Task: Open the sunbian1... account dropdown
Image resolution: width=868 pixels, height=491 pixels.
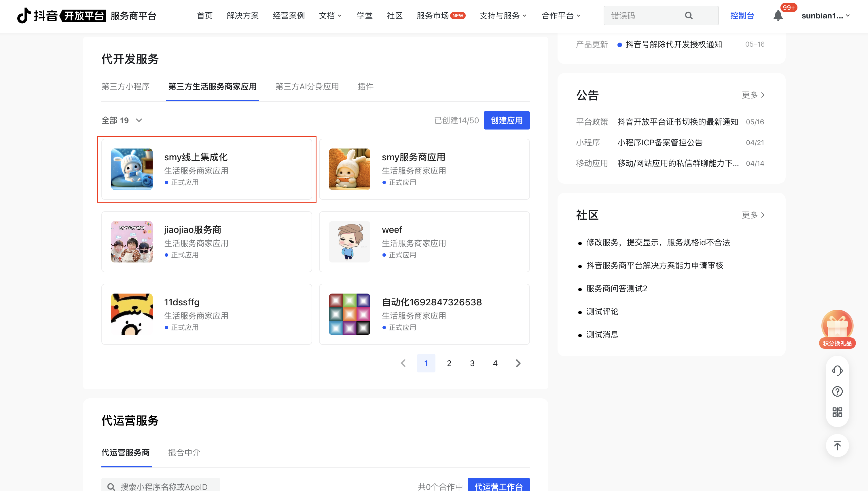Action: [x=826, y=16]
